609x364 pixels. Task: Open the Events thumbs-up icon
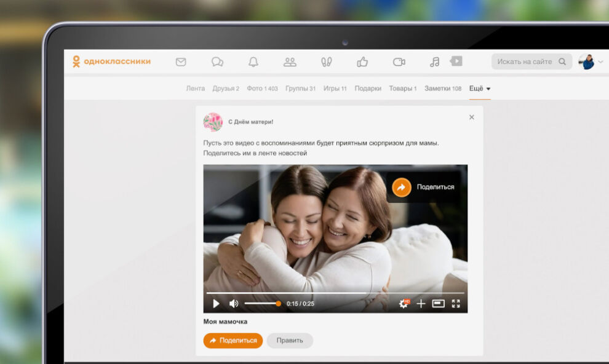(x=362, y=61)
